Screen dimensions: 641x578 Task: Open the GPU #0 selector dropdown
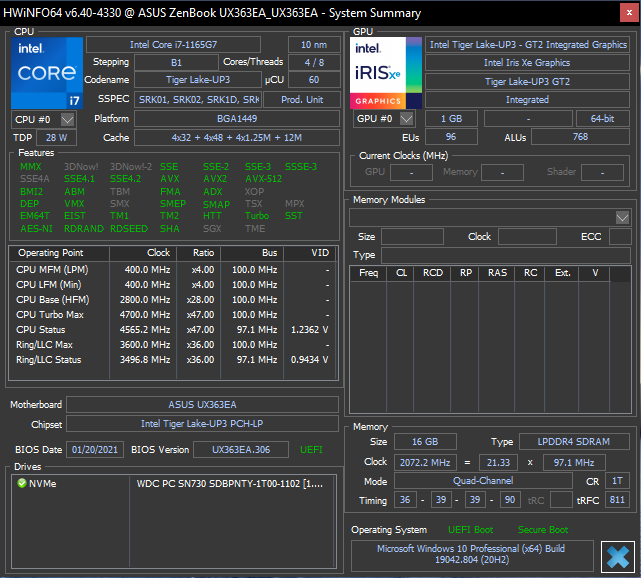(406, 119)
